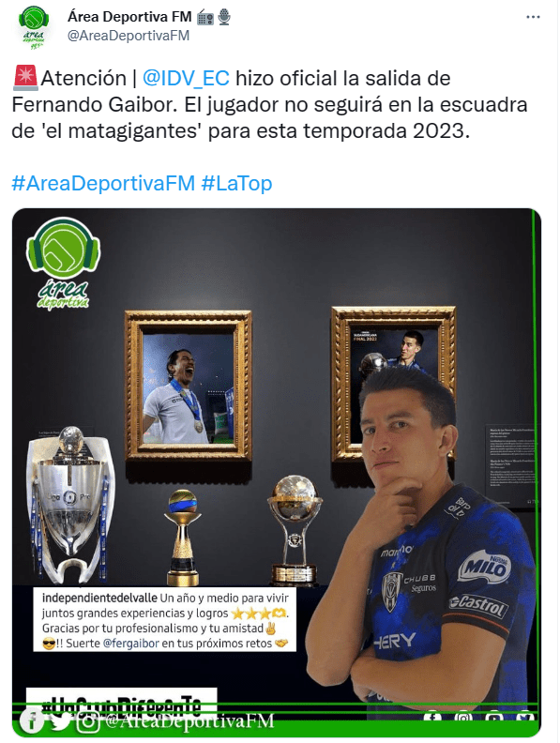The width and height of the screenshot is (560, 743).
Task: Click the Área Deportiva FM profile avatar
Action: (x=34, y=26)
